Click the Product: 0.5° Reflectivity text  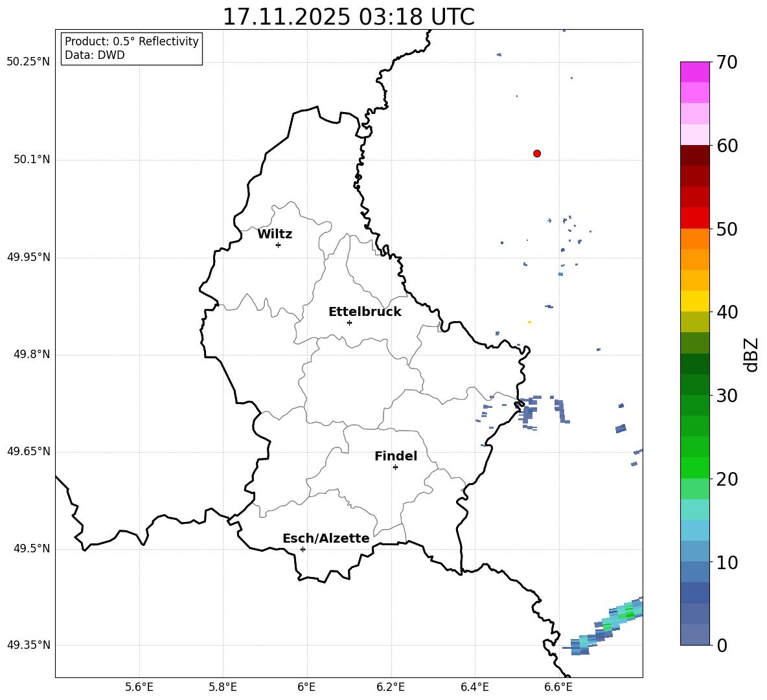132,41
